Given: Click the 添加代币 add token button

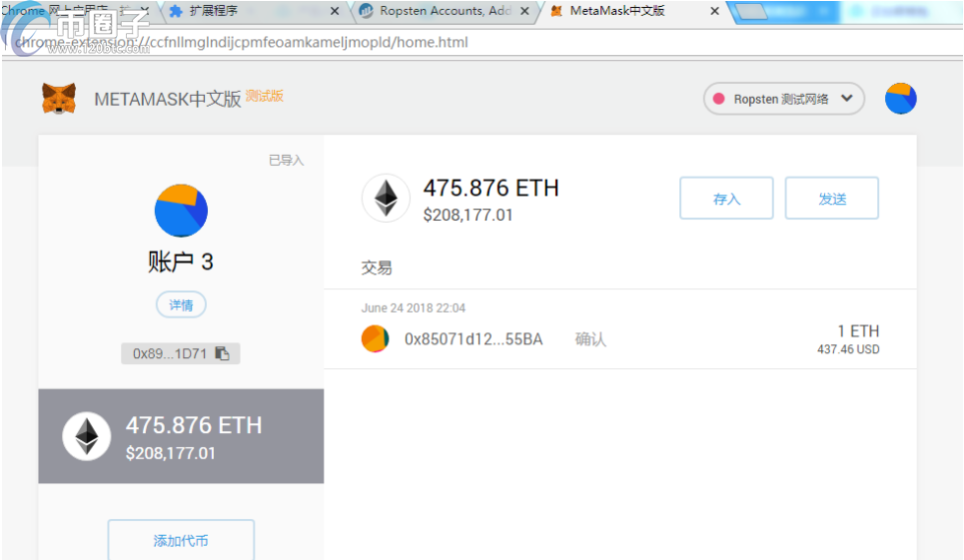Looking at the screenshot, I should [x=181, y=540].
